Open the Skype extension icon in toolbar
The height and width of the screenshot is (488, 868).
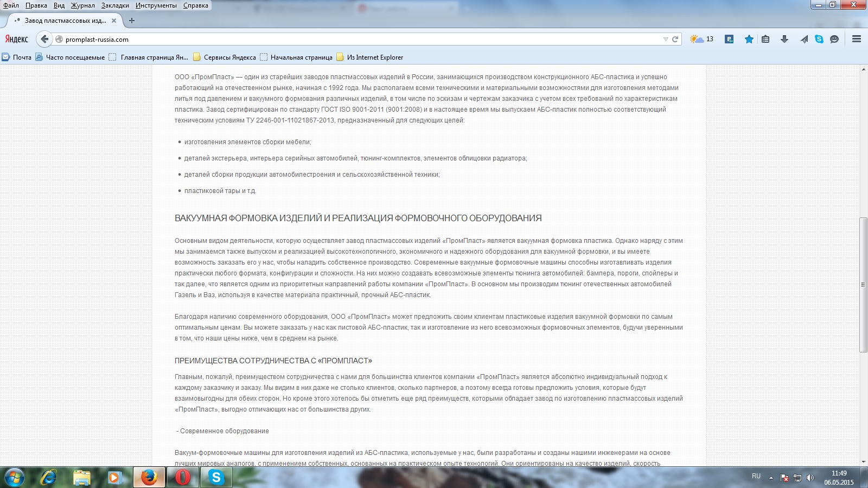(x=819, y=39)
